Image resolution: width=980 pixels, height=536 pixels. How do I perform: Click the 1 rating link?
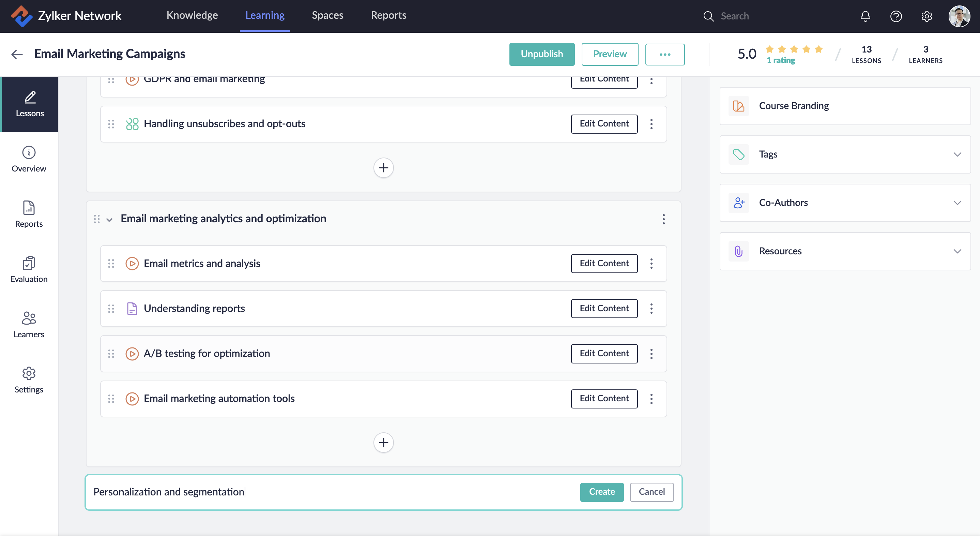(781, 60)
